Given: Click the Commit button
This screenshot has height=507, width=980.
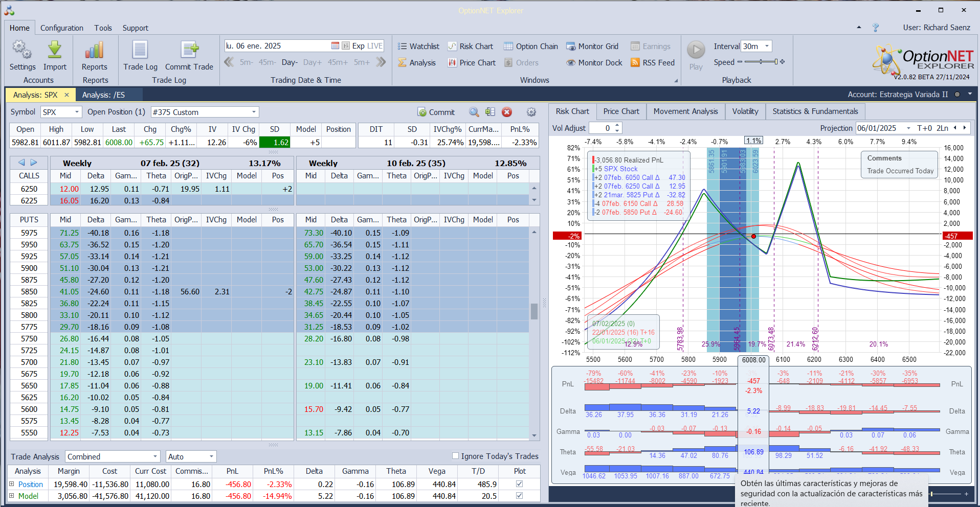Looking at the screenshot, I should click(436, 112).
